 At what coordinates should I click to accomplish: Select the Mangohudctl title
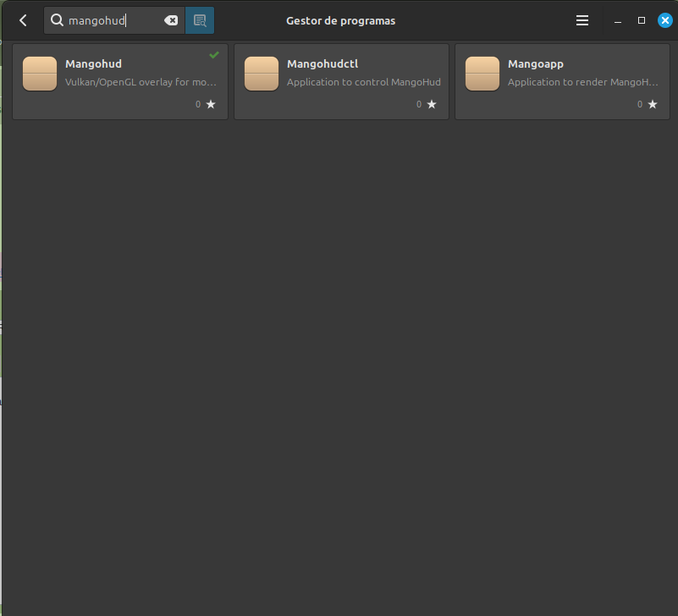[322, 64]
